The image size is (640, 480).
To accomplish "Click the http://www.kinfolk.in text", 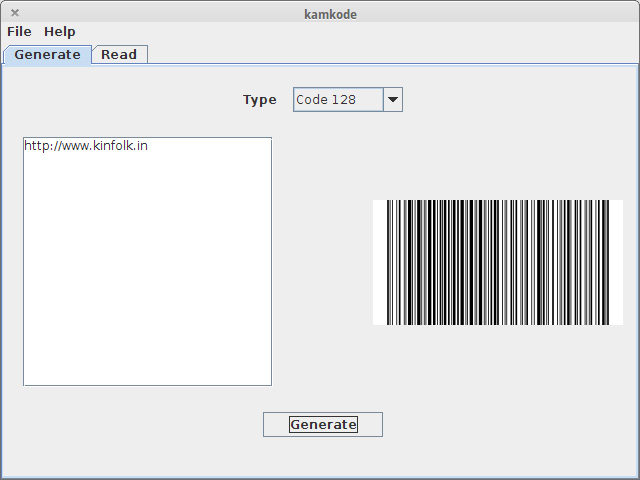I will [86, 146].
